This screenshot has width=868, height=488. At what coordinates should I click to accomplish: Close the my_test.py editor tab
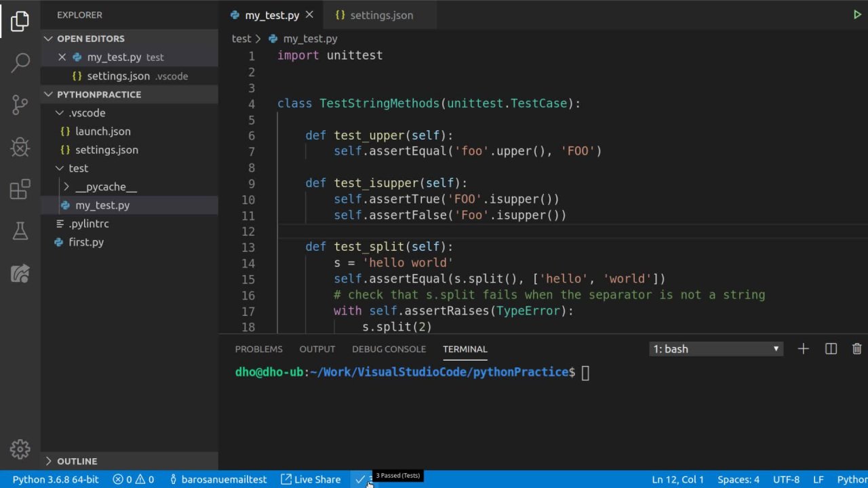click(x=310, y=15)
